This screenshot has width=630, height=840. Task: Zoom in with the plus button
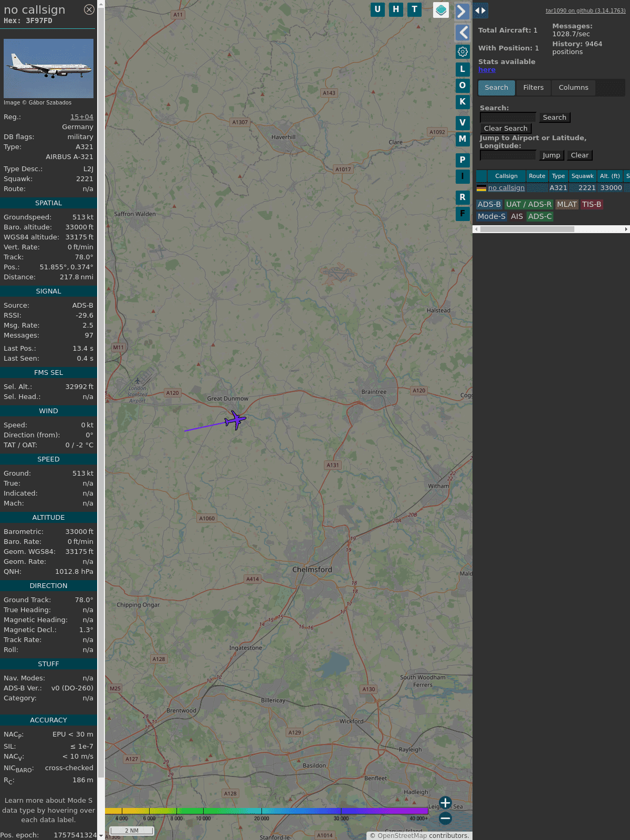[445, 803]
